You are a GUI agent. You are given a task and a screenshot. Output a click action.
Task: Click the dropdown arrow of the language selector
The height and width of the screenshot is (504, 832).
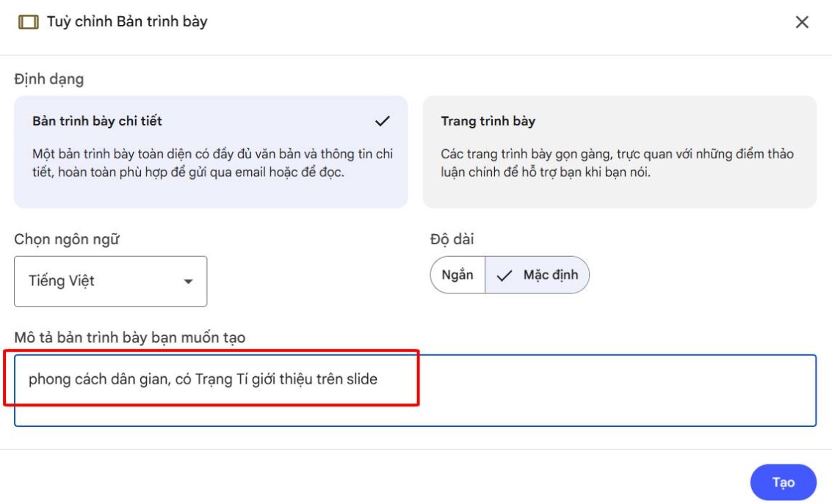click(x=191, y=280)
